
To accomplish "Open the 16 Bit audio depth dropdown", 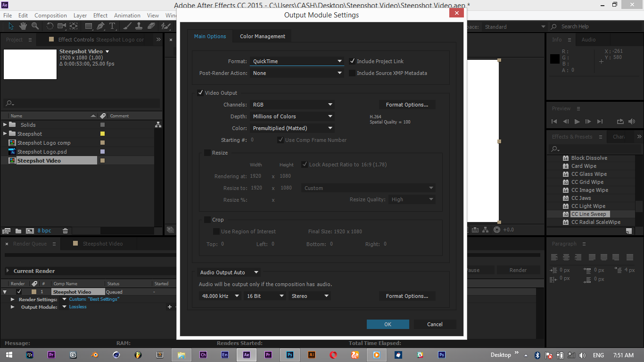I will pos(264,296).
